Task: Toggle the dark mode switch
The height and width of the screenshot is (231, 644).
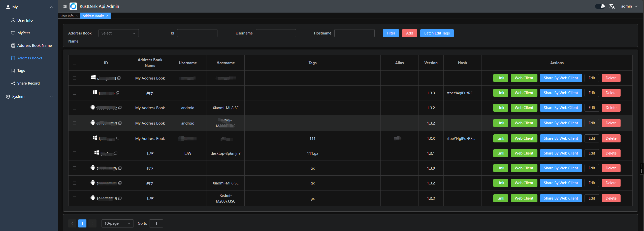Action: (x=600, y=6)
